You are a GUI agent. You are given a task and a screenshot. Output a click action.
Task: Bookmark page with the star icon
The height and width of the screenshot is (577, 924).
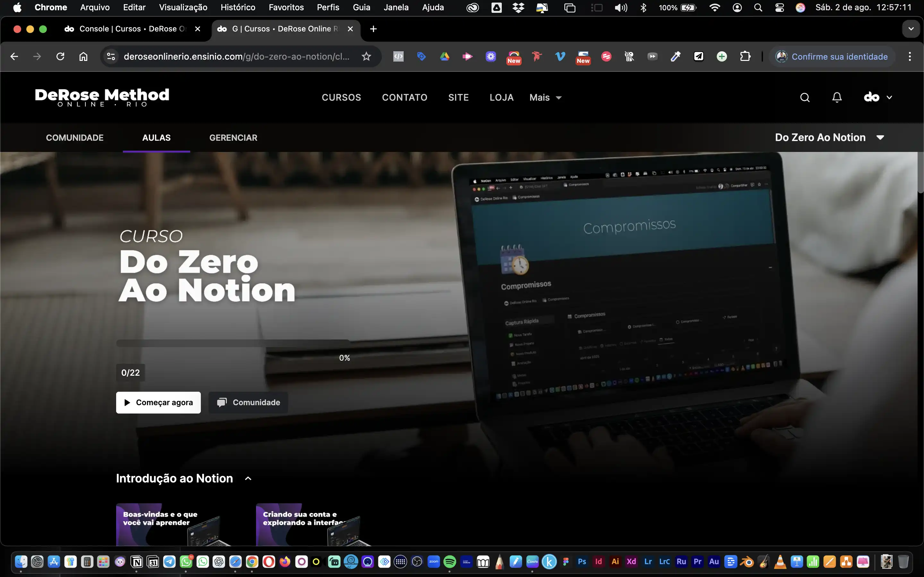pyautogui.click(x=366, y=56)
